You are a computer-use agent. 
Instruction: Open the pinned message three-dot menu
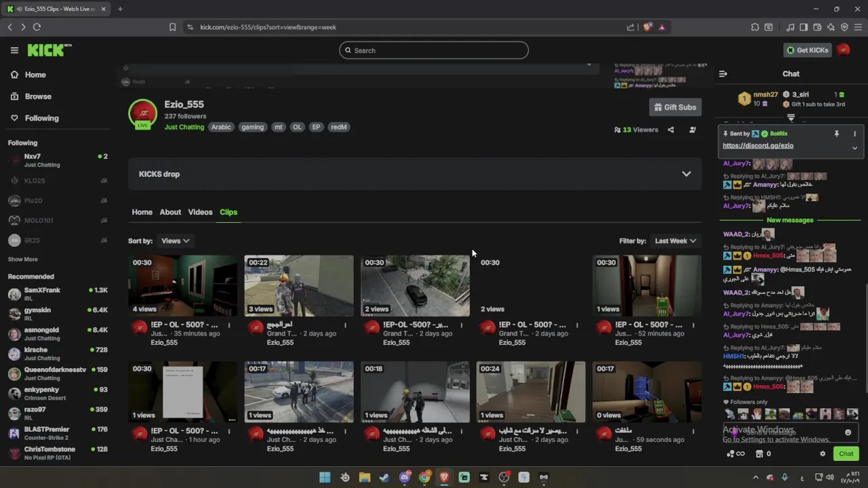pos(854,134)
